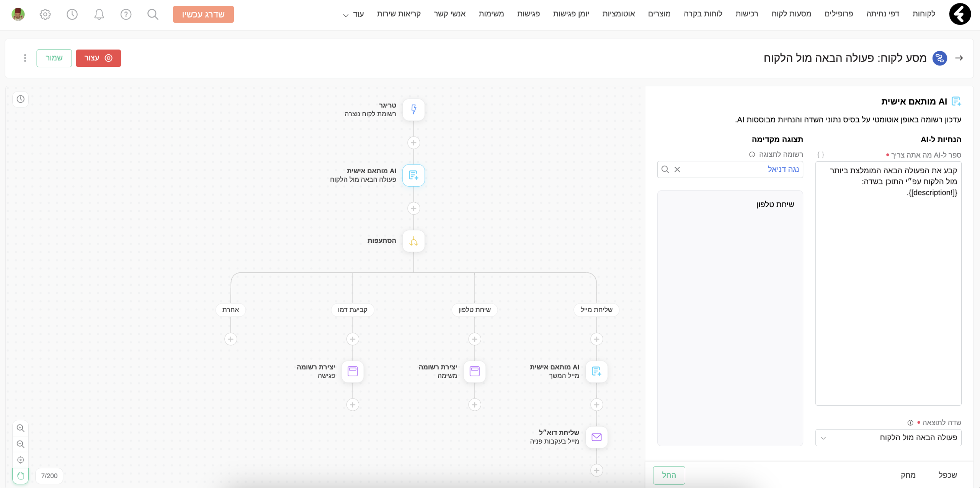The image size is (980, 488).
Task: Clear the preview record with X
Action: [x=677, y=169]
